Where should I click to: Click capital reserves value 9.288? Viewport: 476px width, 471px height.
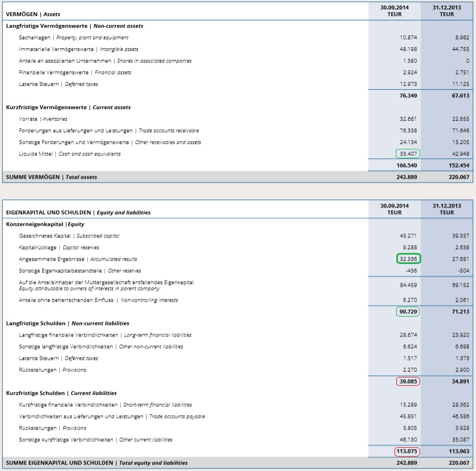(x=410, y=247)
